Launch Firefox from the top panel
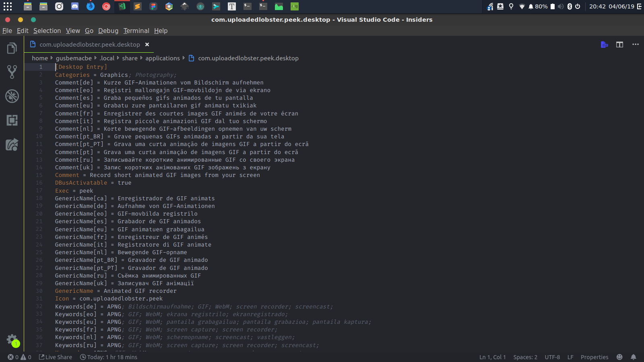The image size is (644, 362). click(91, 6)
